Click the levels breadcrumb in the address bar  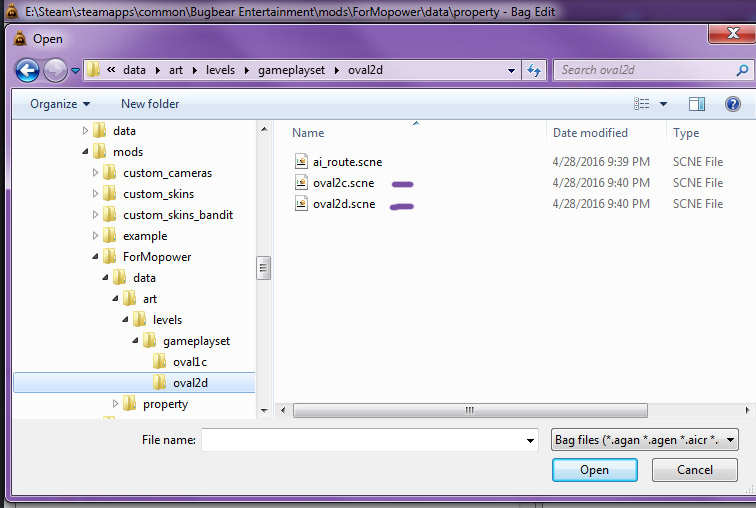[220, 70]
